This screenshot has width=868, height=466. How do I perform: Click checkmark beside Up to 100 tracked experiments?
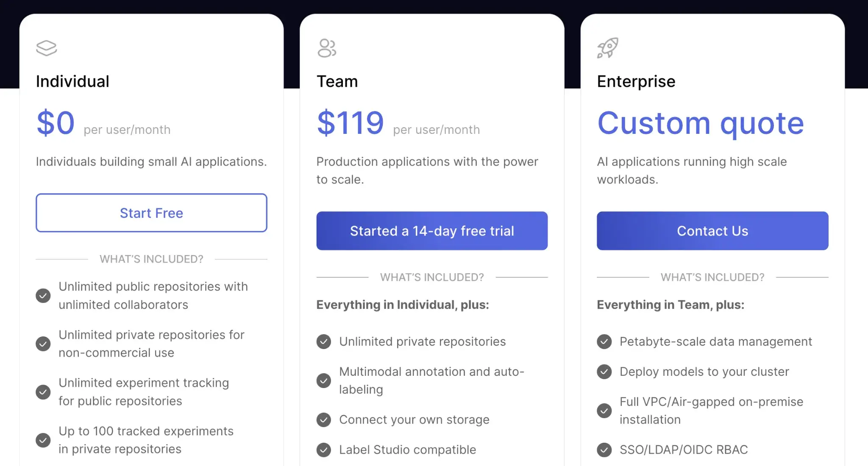(x=43, y=440)
